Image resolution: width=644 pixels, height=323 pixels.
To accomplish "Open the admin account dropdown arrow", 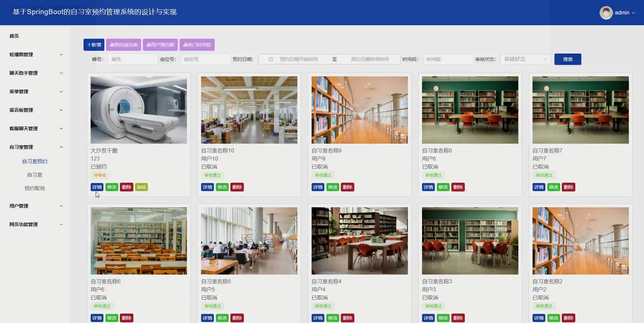I will click(x=634, y=13).
